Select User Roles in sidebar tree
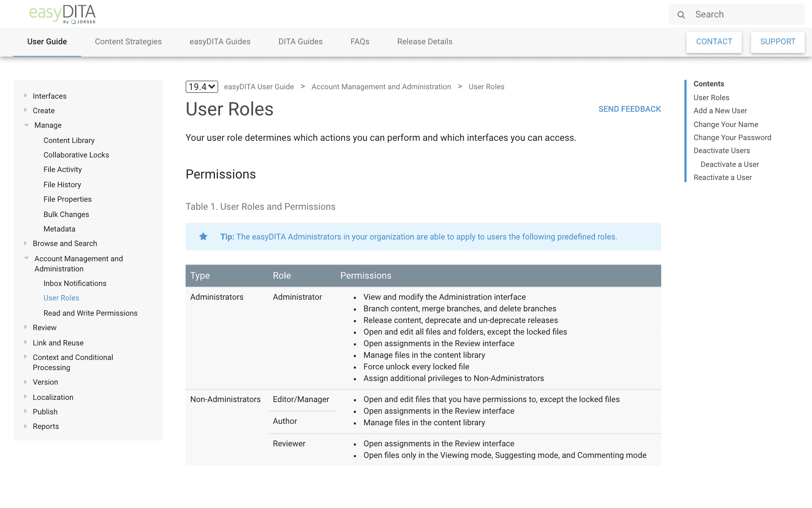Viewport: 812px width, 508px height. click(x=61, y=298)
